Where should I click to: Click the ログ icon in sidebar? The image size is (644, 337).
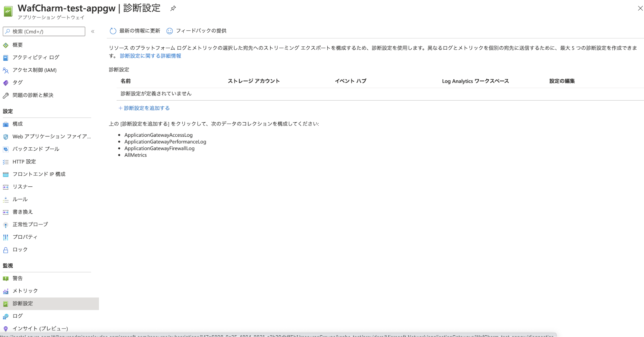(x=6, y=316)
